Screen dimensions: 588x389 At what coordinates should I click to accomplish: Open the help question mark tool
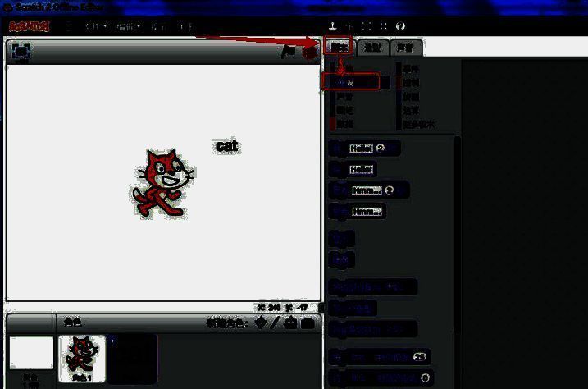401,26
